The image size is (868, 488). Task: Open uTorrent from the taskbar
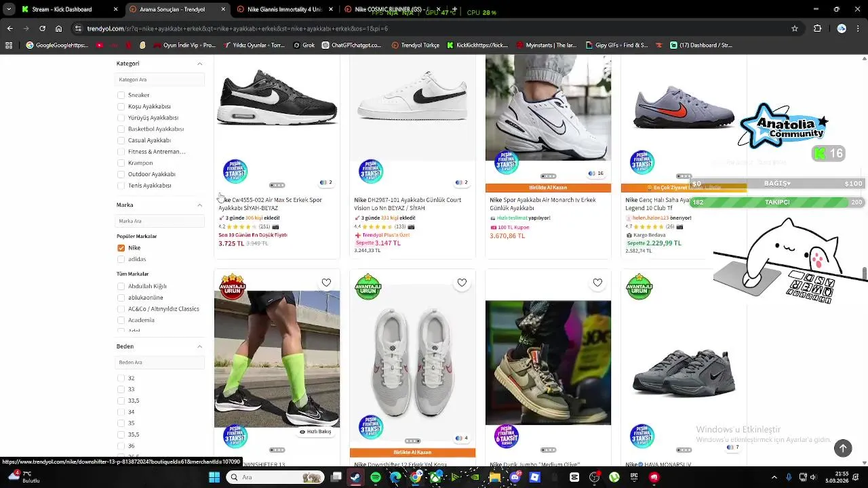coord(614,477)
